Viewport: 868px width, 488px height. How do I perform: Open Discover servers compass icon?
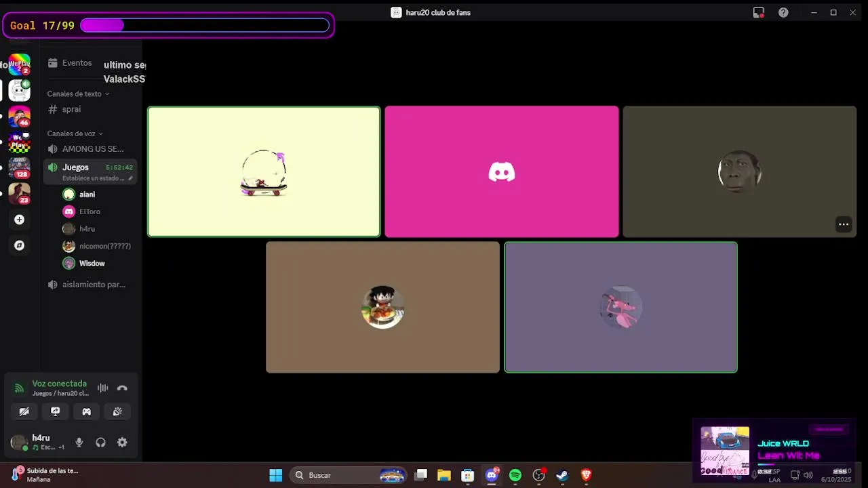click(19, 245)
